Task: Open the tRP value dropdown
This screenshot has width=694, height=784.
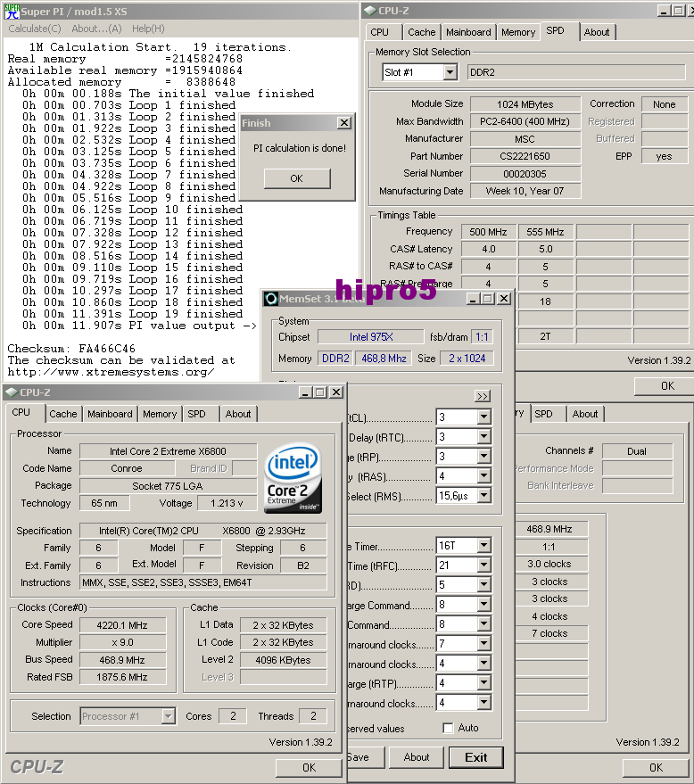Action: coord(483,456)
